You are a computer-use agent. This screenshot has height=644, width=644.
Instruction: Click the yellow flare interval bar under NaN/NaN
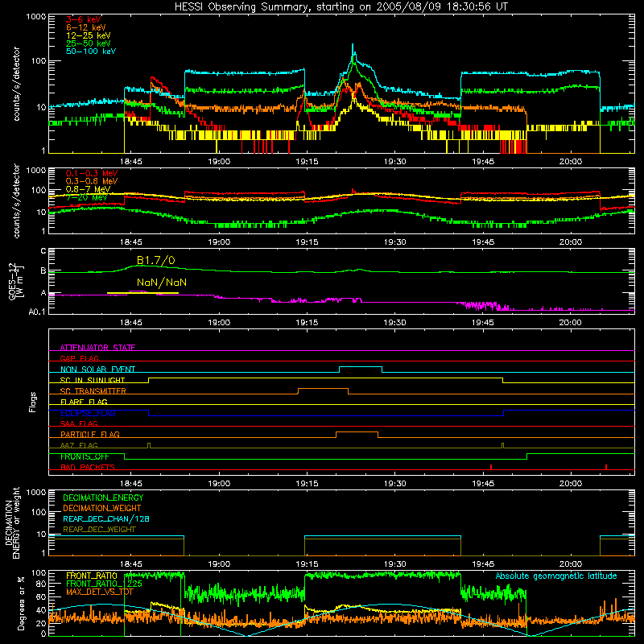[142, 293]
